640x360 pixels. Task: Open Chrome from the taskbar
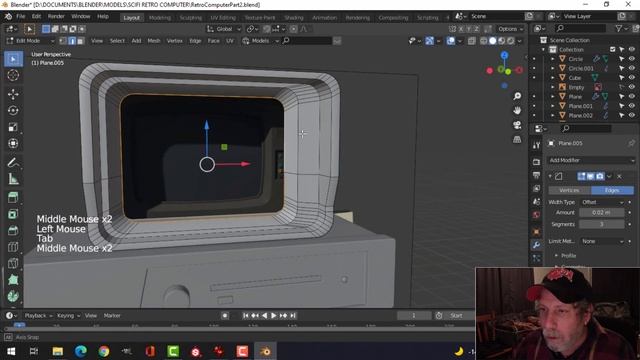tap(104, 351)
